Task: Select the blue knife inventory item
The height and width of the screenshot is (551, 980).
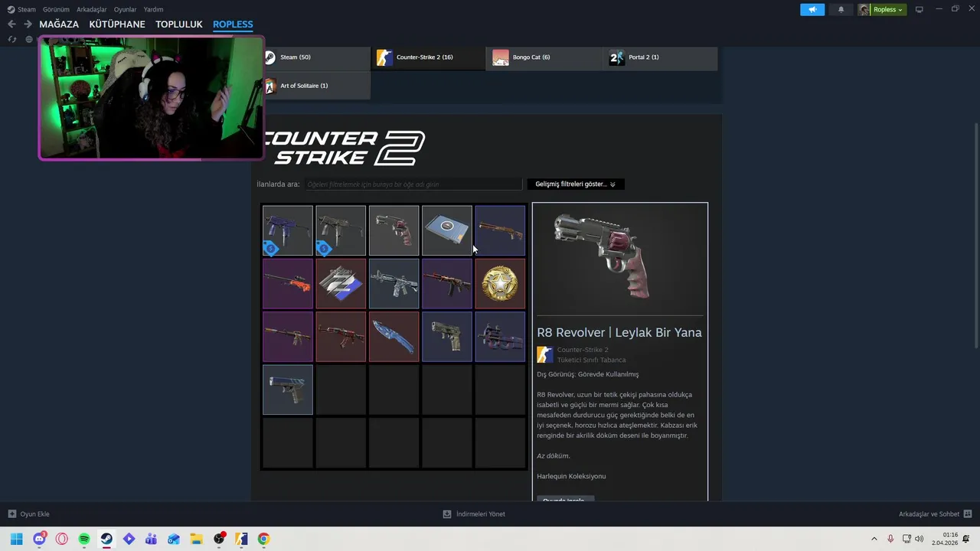Action: pos(394,337)
